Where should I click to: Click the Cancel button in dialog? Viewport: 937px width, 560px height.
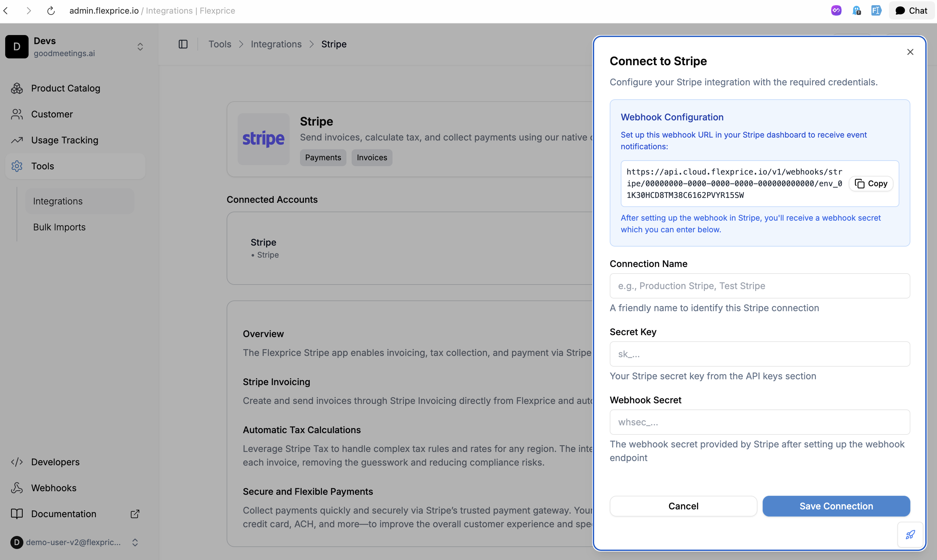coord(683,506)
